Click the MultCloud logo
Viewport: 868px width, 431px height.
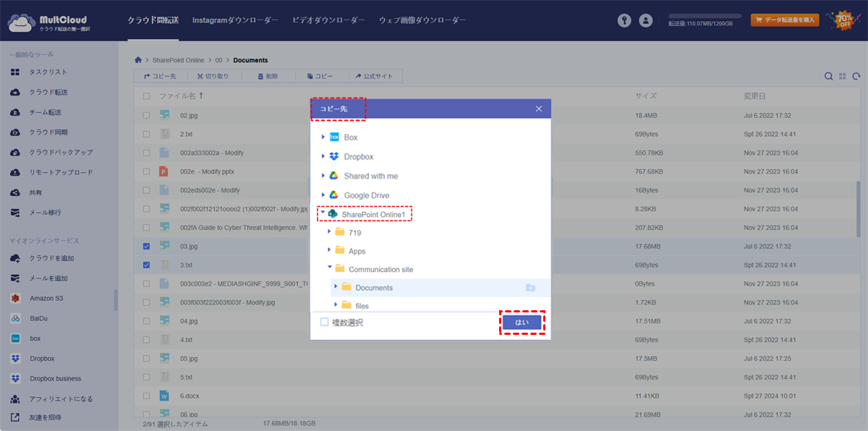[x=49, y=23]
